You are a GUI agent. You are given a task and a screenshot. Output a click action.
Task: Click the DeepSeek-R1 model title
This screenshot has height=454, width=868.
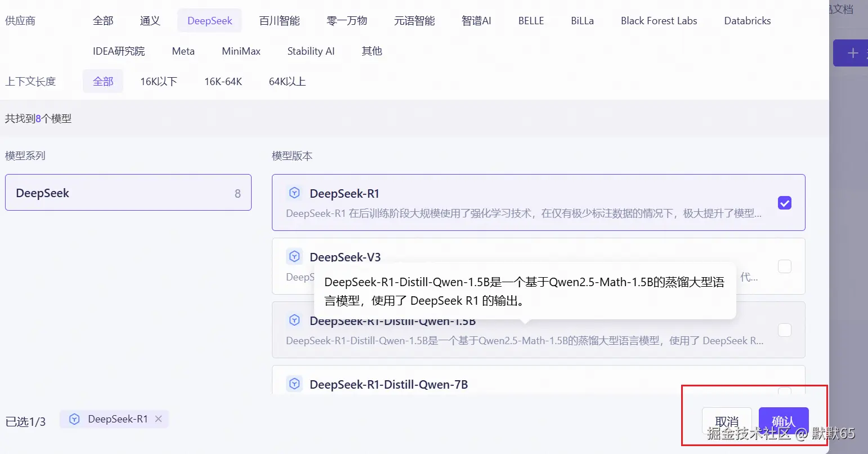tap(344, 194)
